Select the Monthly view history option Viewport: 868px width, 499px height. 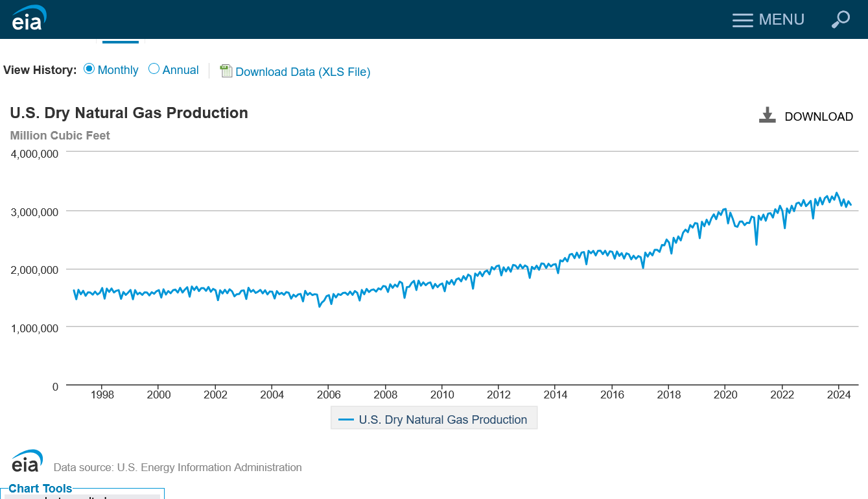pyautogui.click(x=89, y=69)
